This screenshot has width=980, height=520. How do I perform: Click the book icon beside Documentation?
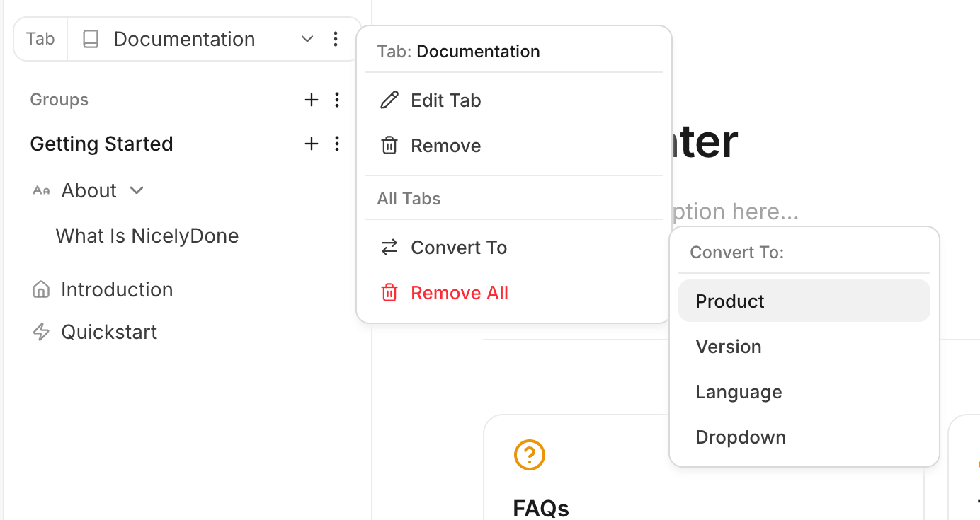[91, 39]
